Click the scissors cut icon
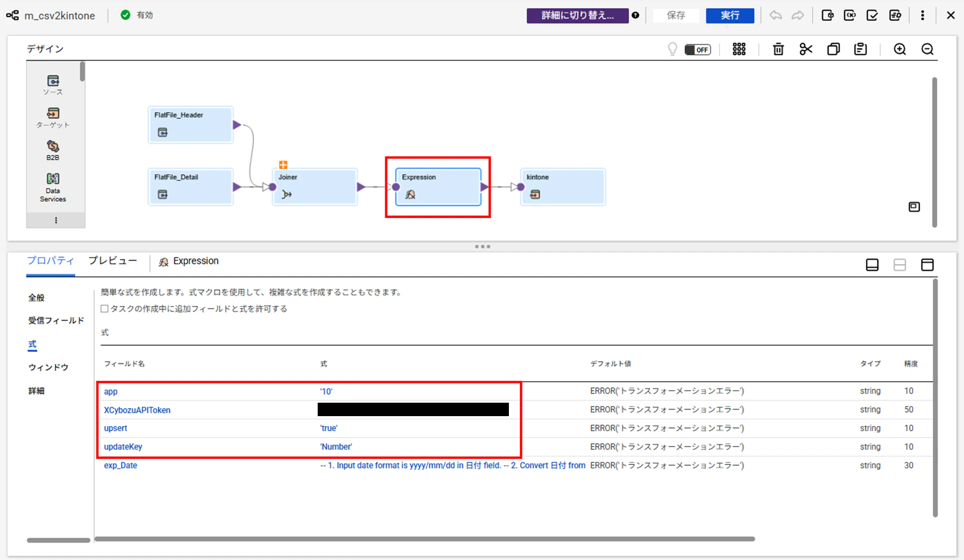 806,49
